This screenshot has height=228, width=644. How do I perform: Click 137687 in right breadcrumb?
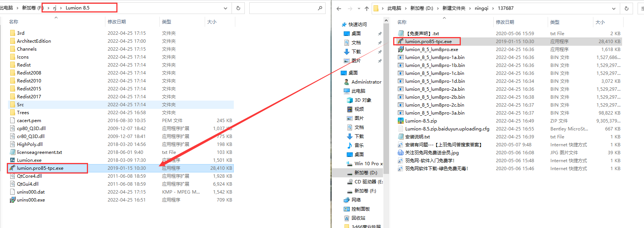click(506, 8)
